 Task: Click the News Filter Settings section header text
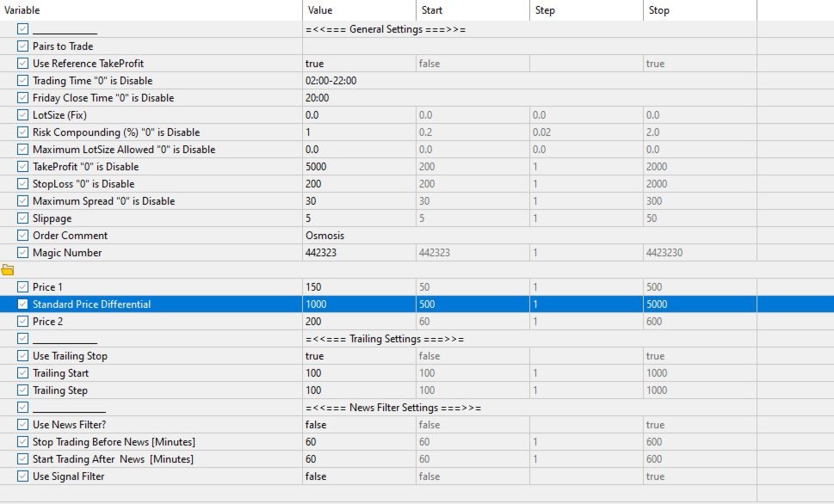pos(393,408)
